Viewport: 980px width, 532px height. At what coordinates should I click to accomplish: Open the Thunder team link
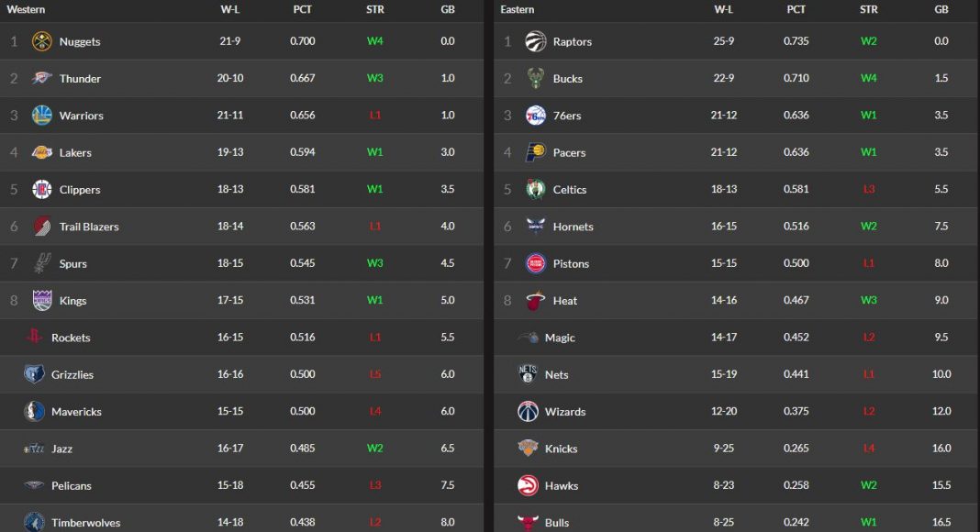click(80, 79)
